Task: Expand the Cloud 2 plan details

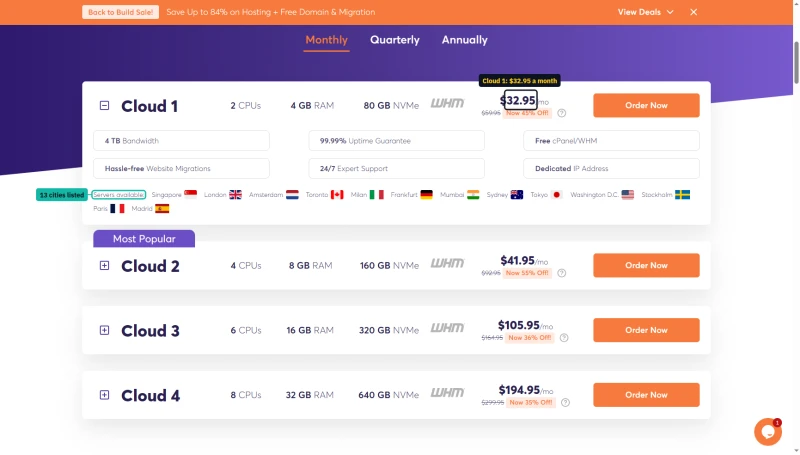Action: coord(104,265)
